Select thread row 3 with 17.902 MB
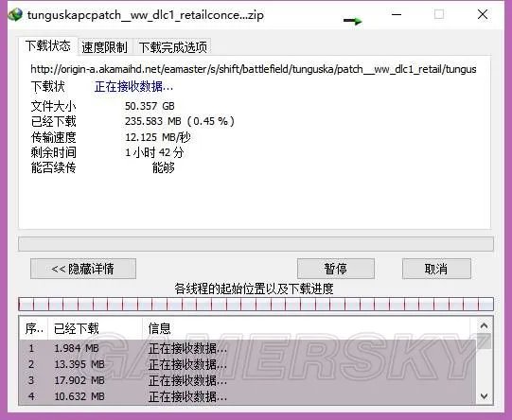This screenshot has height=420, width=512. tap(247, 380)
